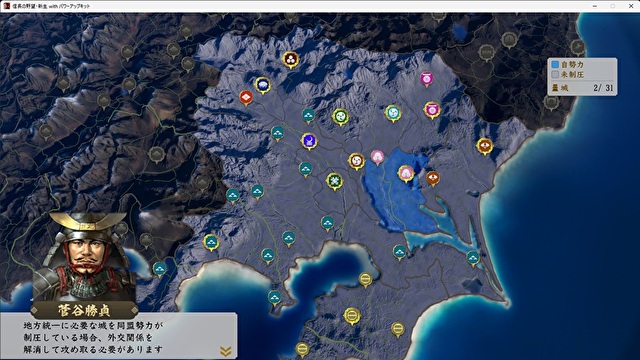Select the blue crescent moon crest castle marker
The image size is (640, 360).
tap(309, 141)
